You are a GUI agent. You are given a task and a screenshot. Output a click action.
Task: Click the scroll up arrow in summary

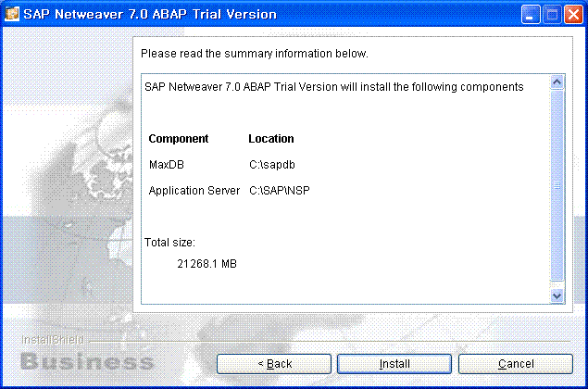click(x=557, y=82)
